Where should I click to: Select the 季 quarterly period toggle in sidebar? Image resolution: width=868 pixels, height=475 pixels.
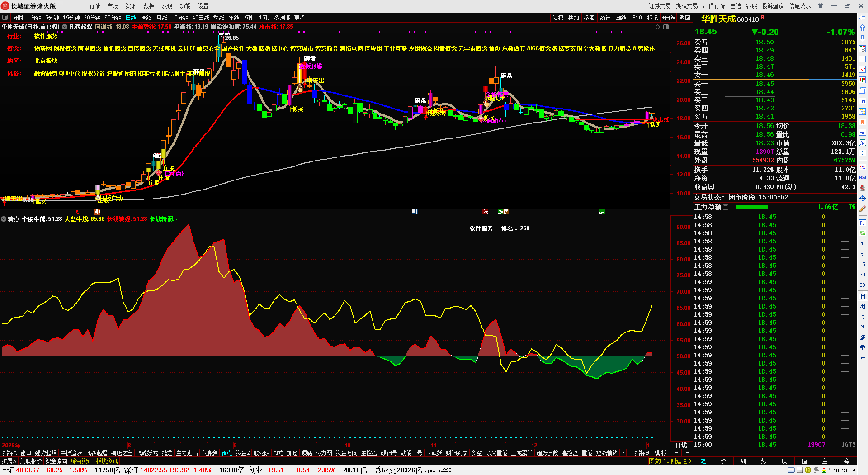tap(863, 348)
